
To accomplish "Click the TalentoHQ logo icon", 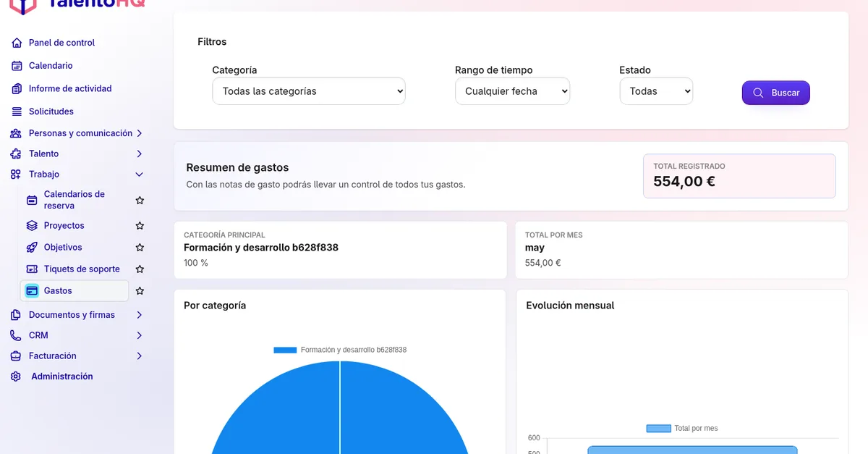I will [23, 6].
